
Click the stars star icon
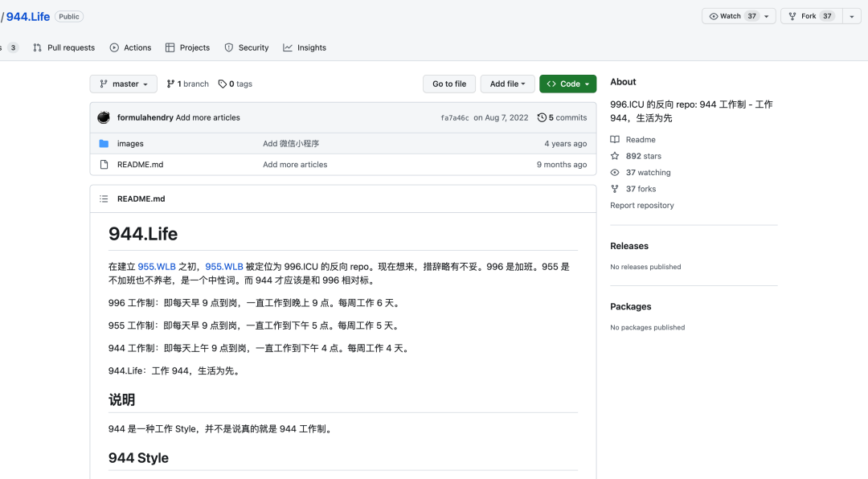pos(615,156)
